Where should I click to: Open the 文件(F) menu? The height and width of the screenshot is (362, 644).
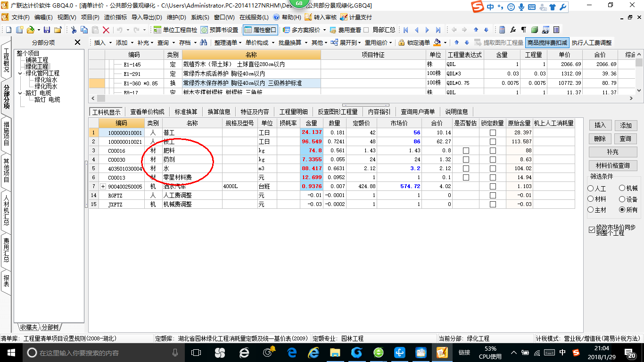coord(21,17)
